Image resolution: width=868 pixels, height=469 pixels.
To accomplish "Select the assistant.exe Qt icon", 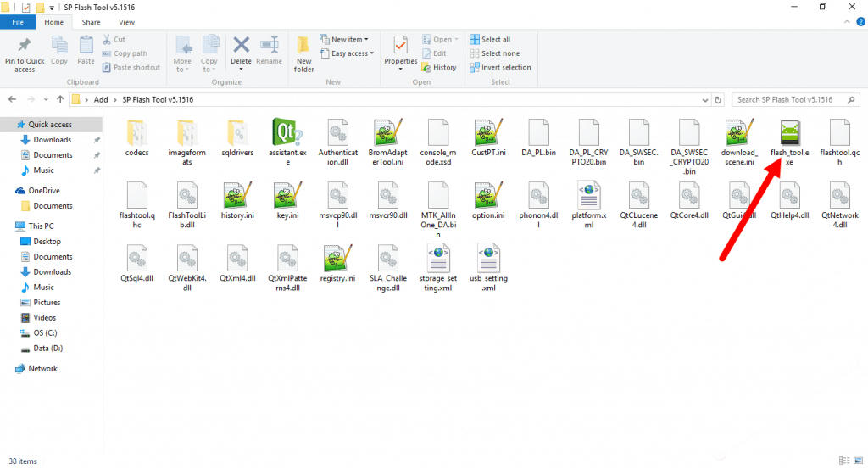I will [287, 133].
